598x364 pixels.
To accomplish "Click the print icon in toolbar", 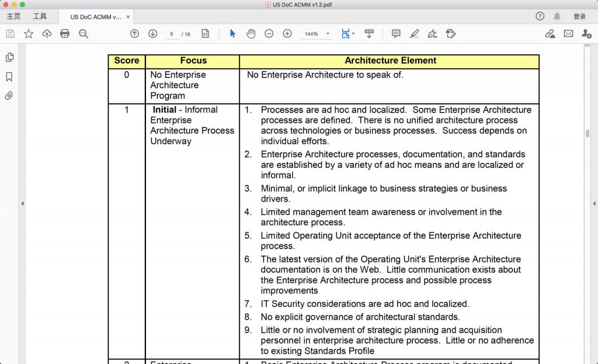I will (65, 34).
